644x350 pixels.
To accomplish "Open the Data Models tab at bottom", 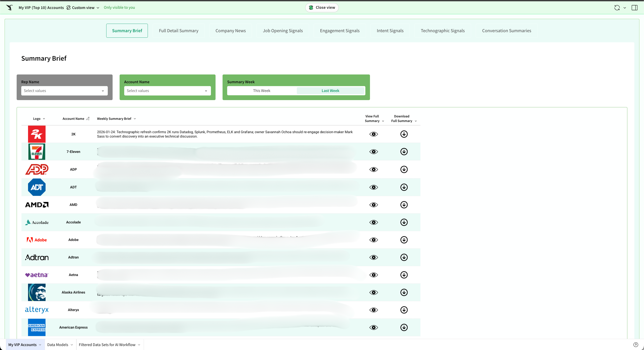I will (x=58, y=344).
